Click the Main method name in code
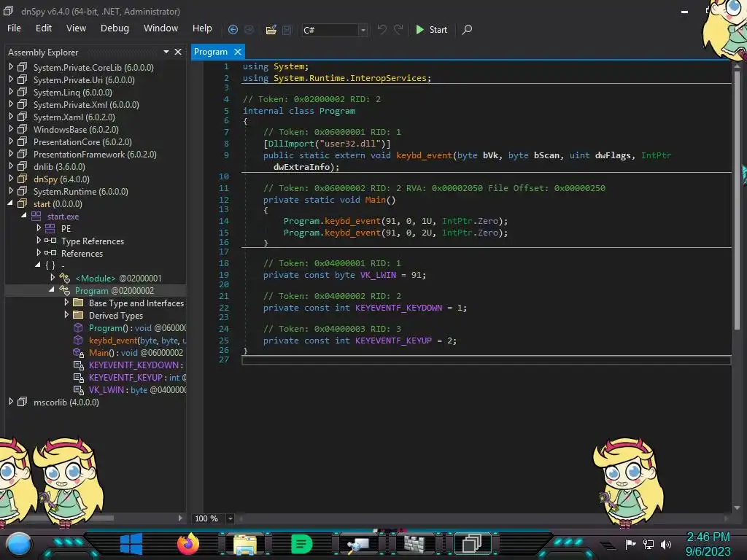Viewport: 747px width, 560px height. coord(375,200)
